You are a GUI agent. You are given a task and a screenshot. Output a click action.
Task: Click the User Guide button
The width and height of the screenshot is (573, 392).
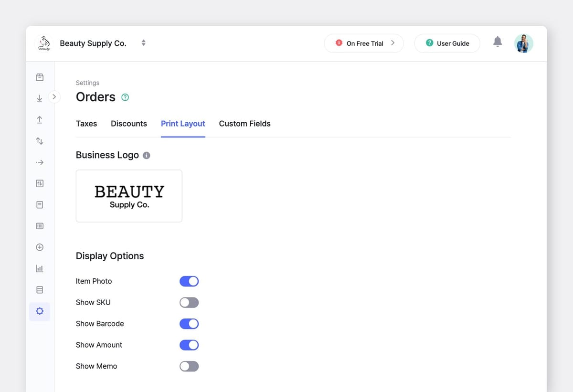click(x=447, y=43)
